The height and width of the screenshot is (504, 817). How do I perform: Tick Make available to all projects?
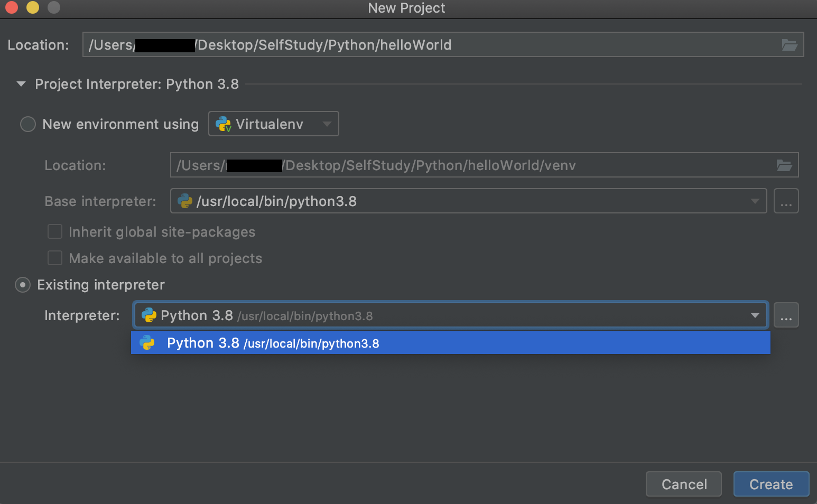(55, 258)
